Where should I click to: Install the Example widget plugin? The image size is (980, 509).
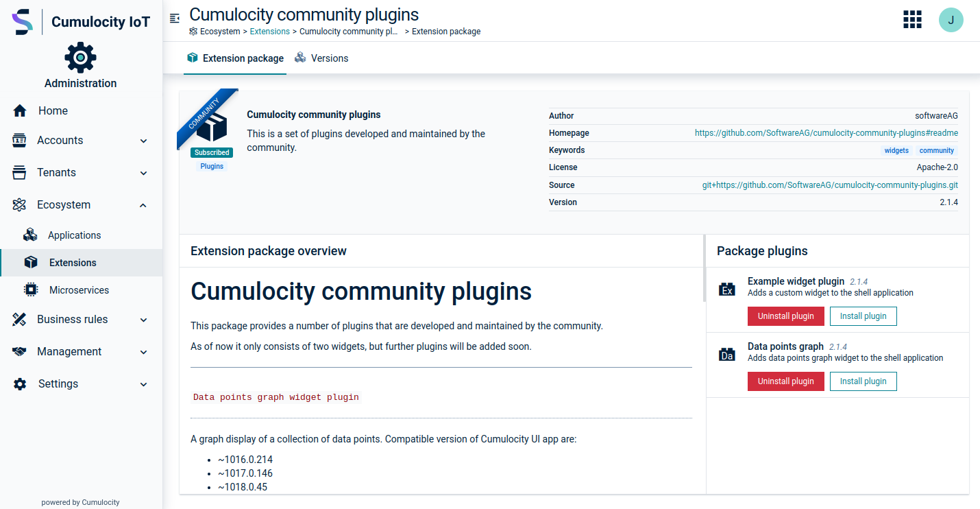[863, 316]
